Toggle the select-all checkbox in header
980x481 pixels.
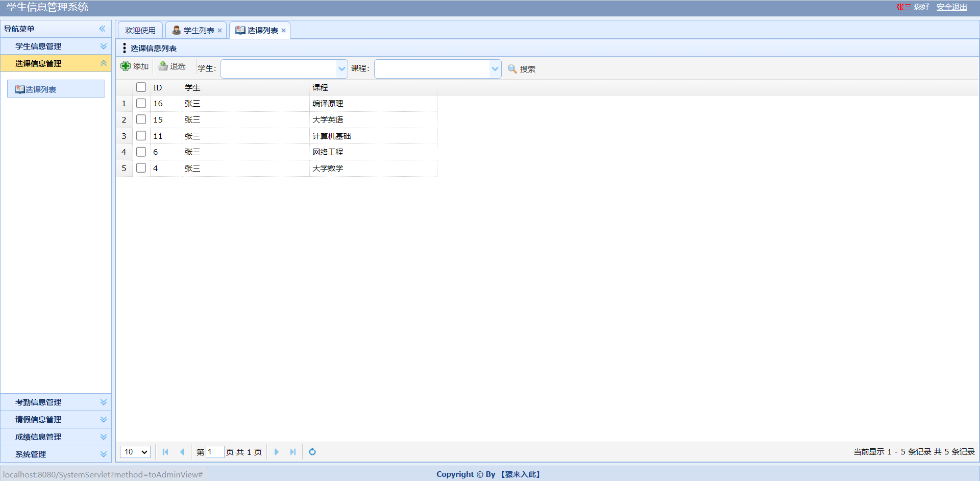coord(141,87)
